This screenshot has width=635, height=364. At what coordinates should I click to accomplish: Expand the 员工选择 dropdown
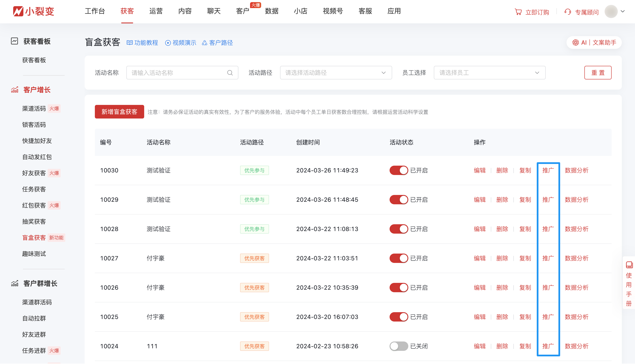point(489,73)
